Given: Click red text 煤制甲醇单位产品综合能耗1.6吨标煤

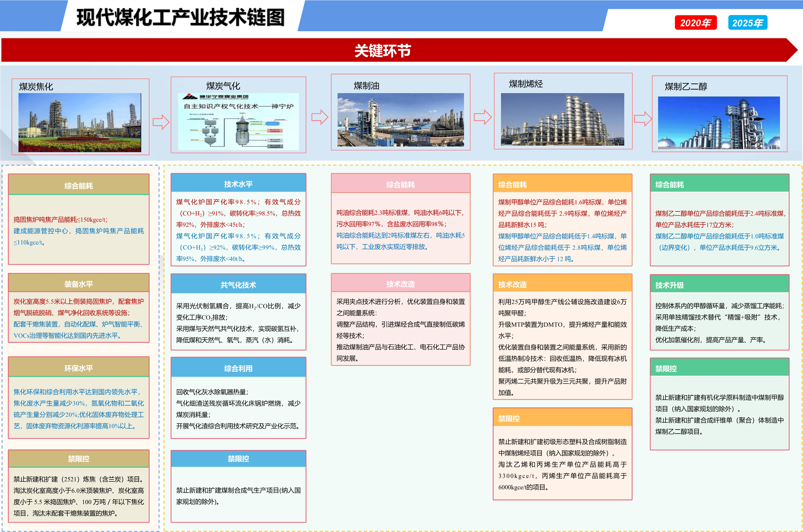Looking at the screenshot, I should pyautogui.click(x=550, y=202).
